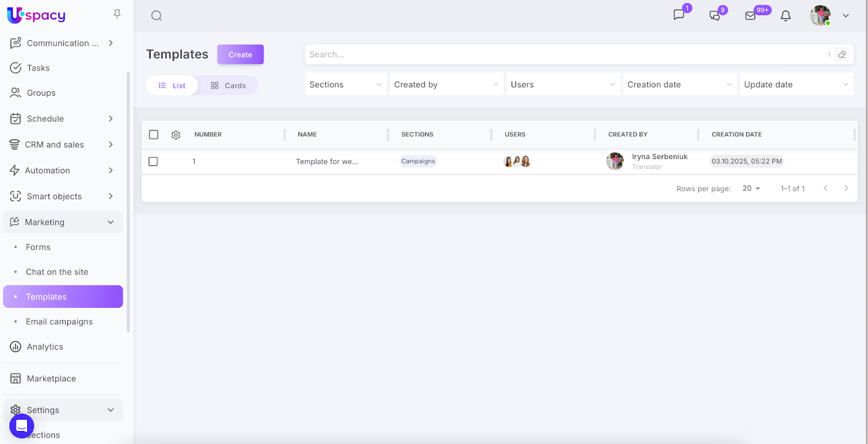
Task: Open the round support chat widget
Action: (x=22, y=426)
